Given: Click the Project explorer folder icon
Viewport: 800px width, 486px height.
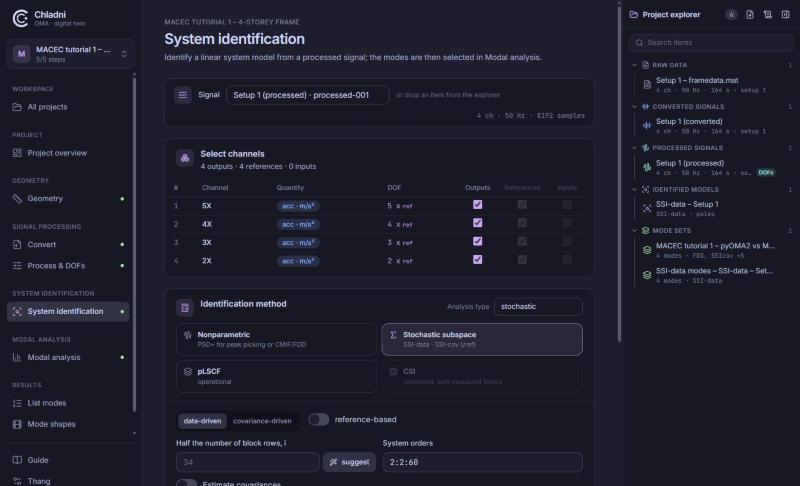Looking at the screenshot, I should [x=634, y=15].
